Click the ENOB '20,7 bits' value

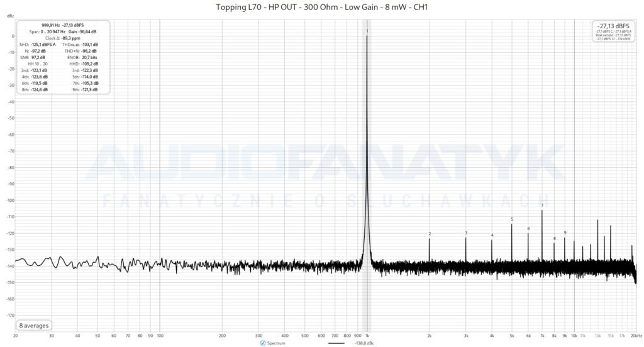89,57
